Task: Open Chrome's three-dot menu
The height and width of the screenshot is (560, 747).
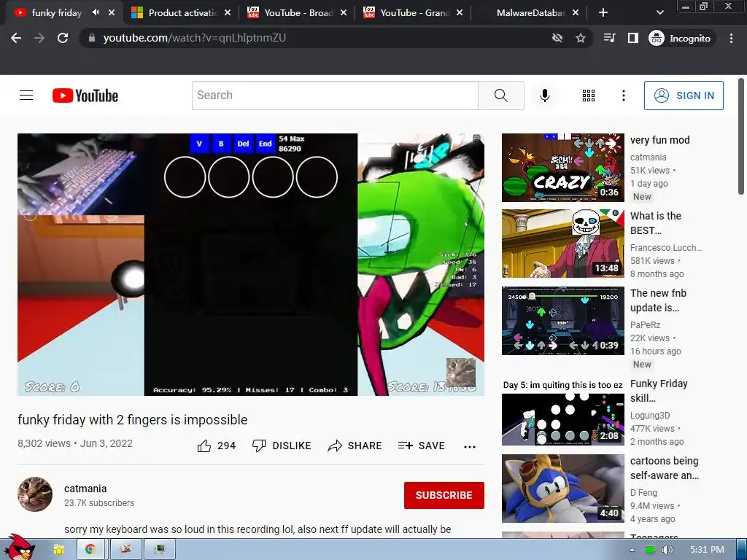Action: tap(731, 38)
